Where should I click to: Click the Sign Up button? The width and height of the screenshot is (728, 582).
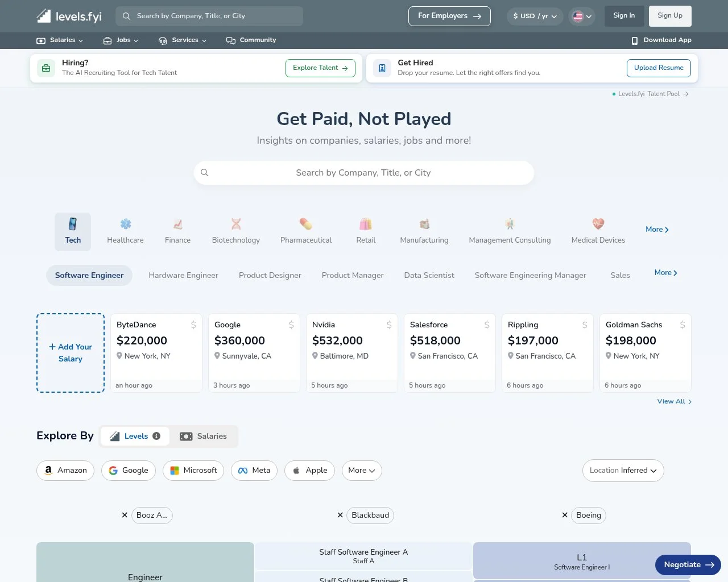coord(670,16)
